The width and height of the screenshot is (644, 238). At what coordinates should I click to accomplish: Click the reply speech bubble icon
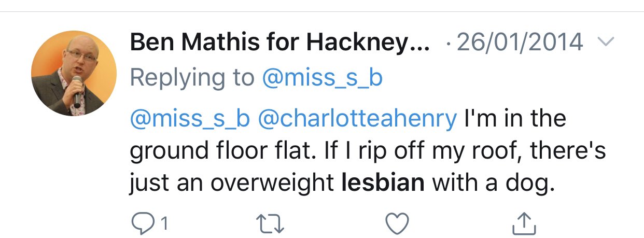pyautogui.click(x=140, y=223)
